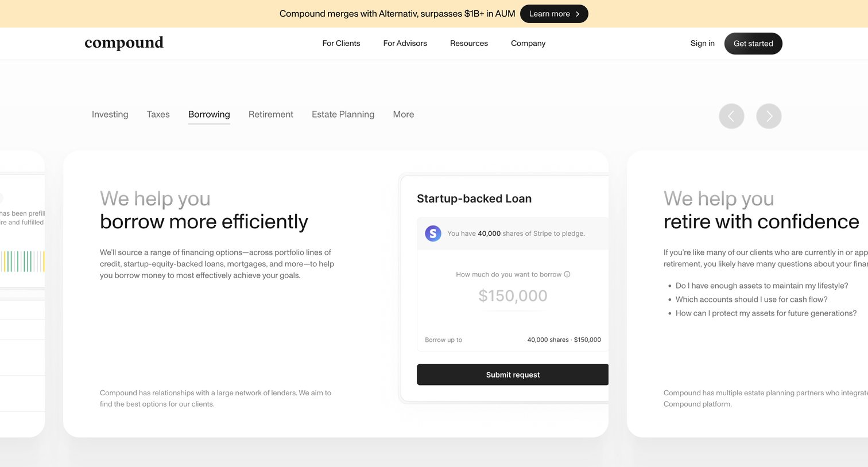Click the 'Borrow up to' label
The image size is (868, 467).
coord(443,340)
